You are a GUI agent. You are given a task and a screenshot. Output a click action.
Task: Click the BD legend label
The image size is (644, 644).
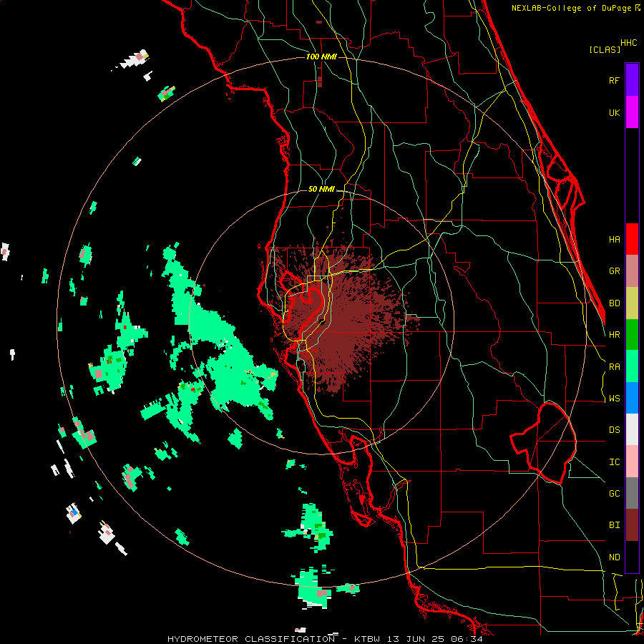614,303
